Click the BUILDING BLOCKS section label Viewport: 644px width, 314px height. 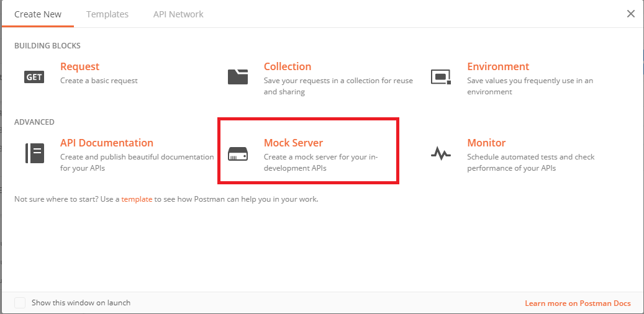pyautogui.click(x=47, y=45)
